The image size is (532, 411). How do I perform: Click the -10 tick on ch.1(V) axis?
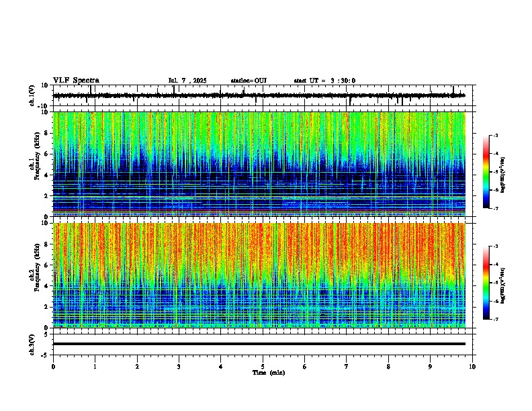coord(44,105)
